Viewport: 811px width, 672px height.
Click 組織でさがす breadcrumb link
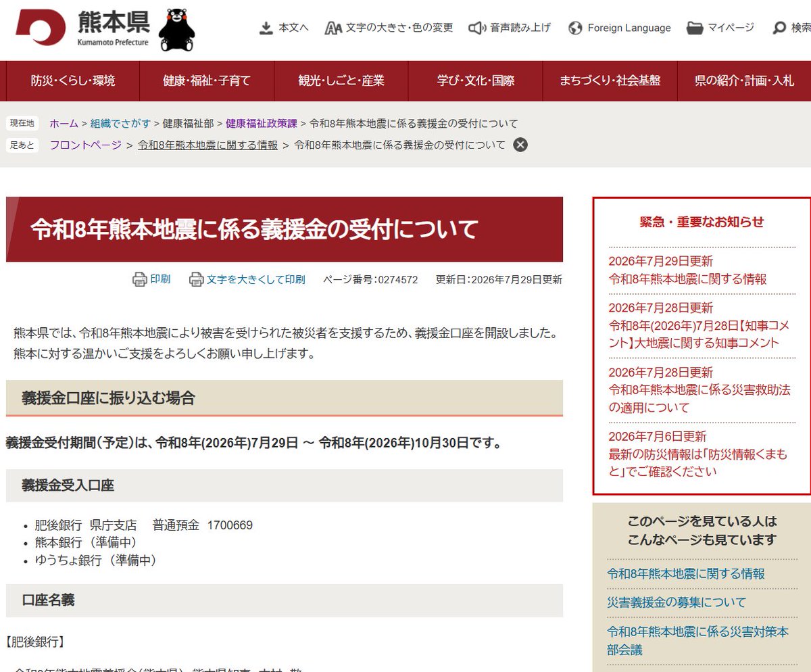click(x=121, y=123)
